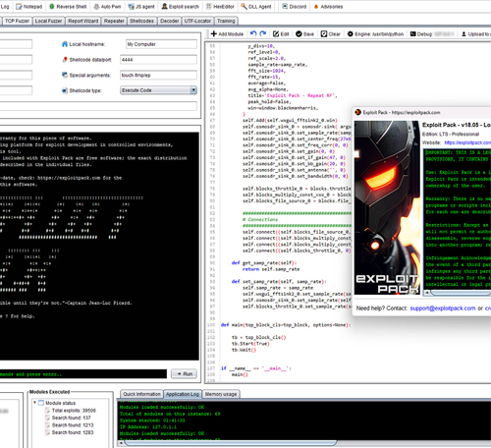Collapse the Module status tree node
491x448 pixels.
click(35, 403)
